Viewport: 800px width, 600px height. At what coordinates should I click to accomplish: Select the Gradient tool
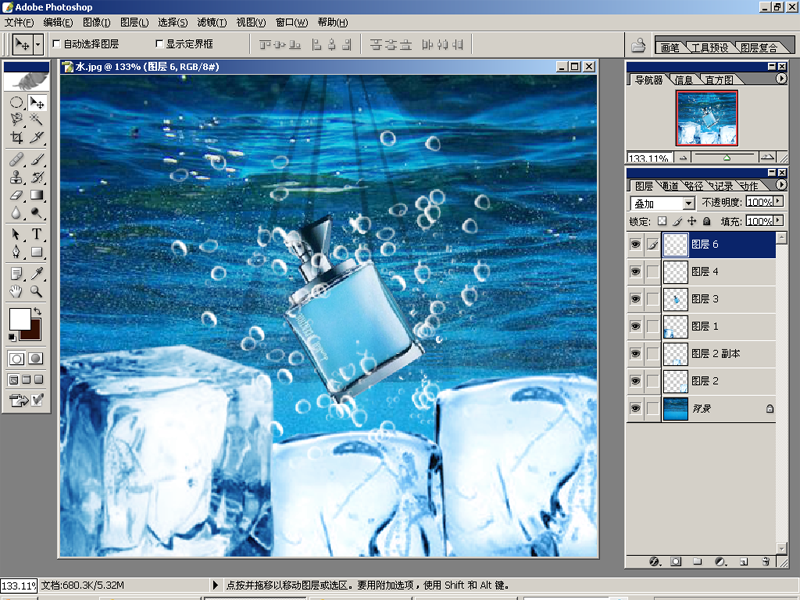(37, 195)
